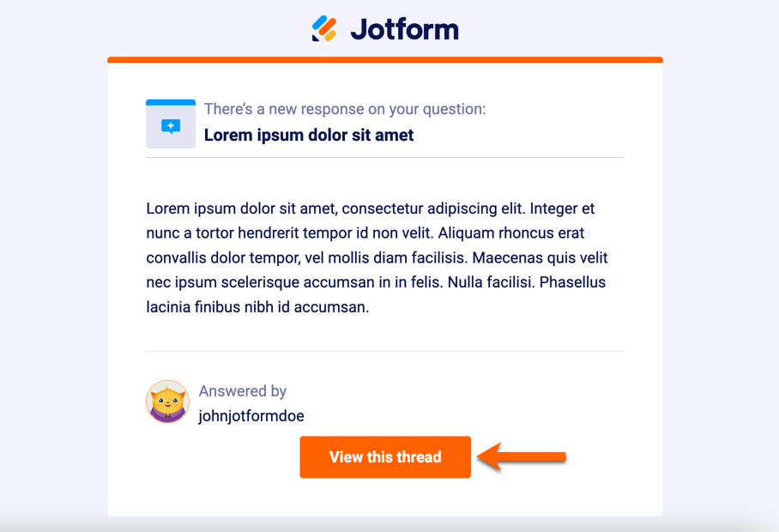The width and height of the screenshot is (779, 532).
Task: Click the orange divider bar under the header
Action: pos(384,59)
